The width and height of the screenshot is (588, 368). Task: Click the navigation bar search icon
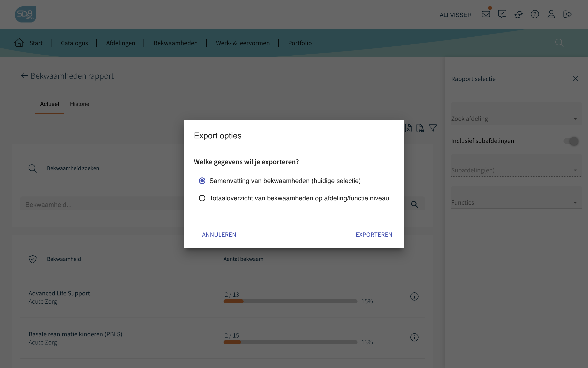(559, 43)
